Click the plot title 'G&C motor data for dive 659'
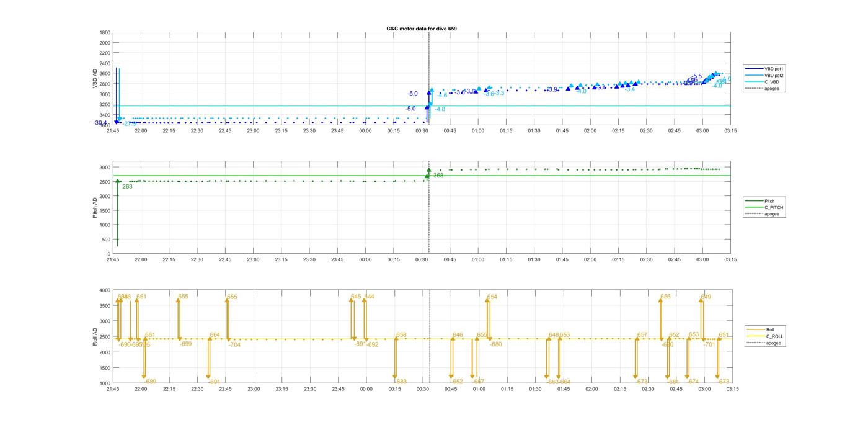This screenshot has width=868, height=430. click(422, 29)
